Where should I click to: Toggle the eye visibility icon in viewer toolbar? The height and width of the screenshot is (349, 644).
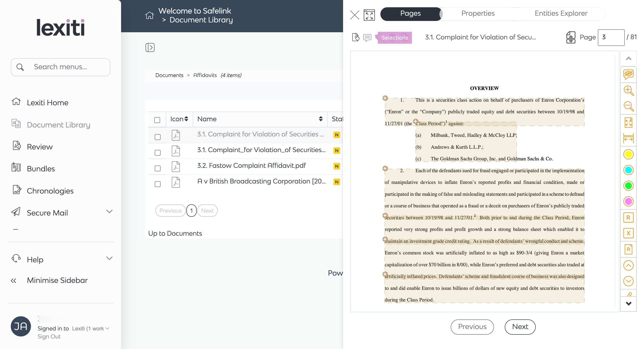[628, 74]
